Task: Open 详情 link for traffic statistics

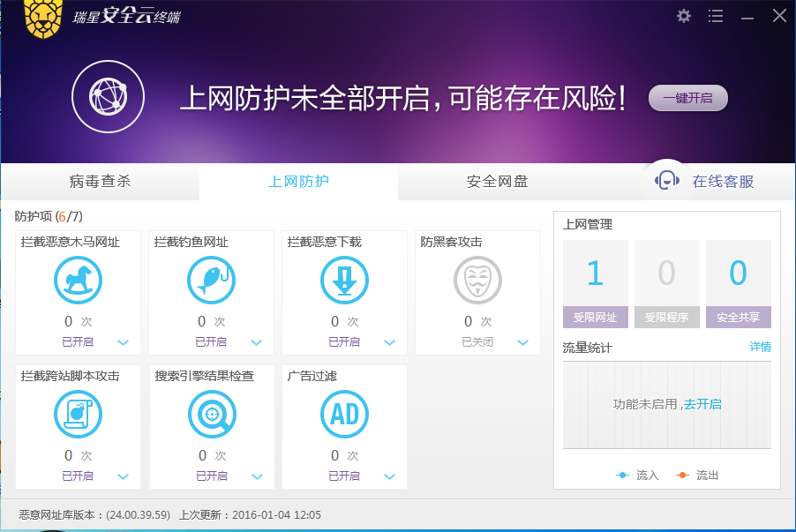Action: point(761,347)
